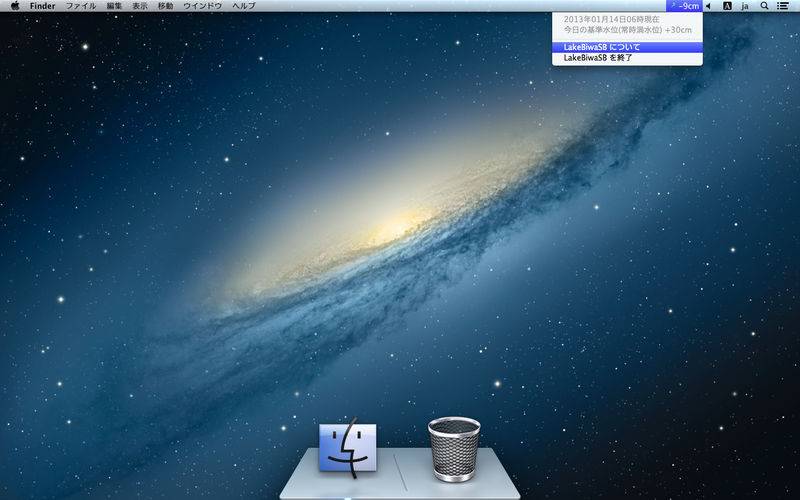Image resolution: width=800 pixels, height=500 pixels.
Task: Open the volume speaker icon
Action: [708, 6]
